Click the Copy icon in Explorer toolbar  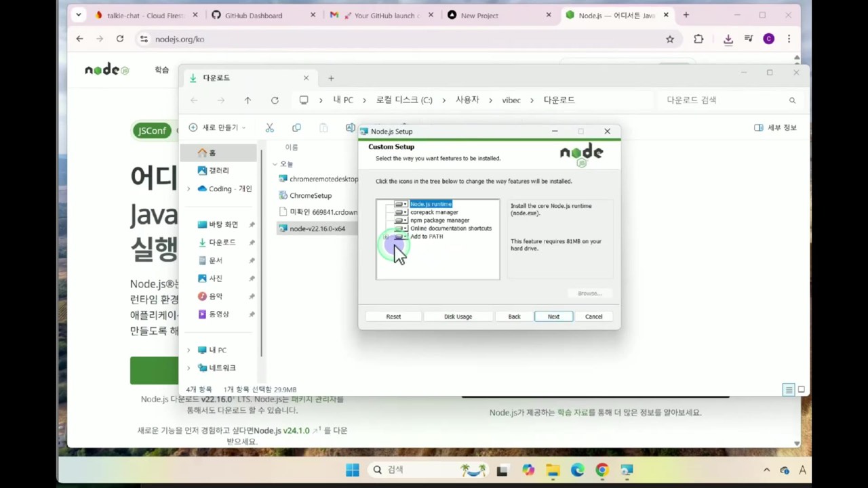[x=296, y=127]
